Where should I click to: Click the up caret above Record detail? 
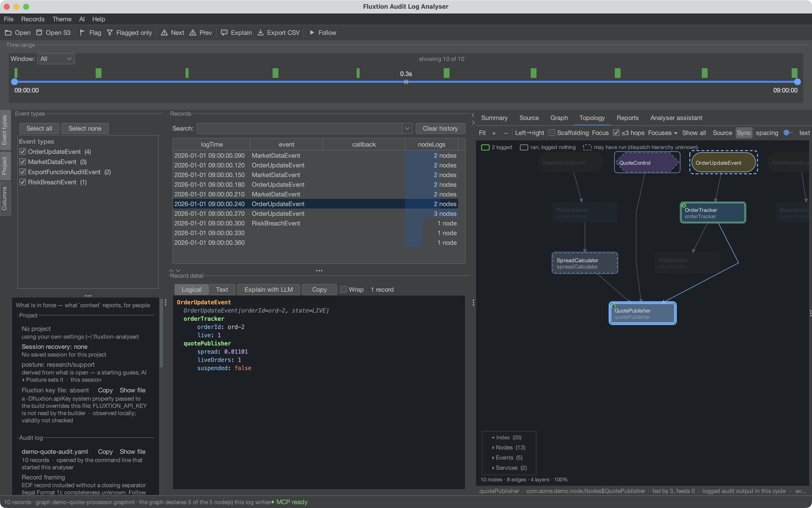171,270
